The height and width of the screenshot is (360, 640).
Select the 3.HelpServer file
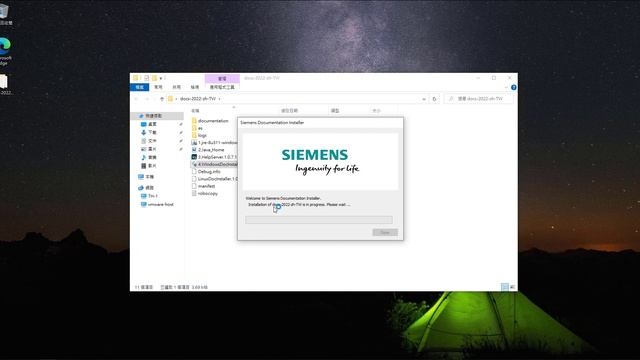coord(214,157)
